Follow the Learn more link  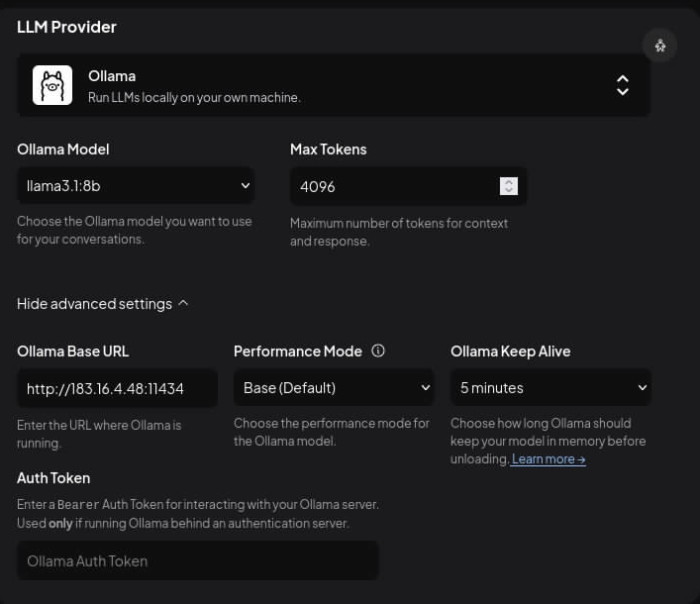tap(549, 459)
